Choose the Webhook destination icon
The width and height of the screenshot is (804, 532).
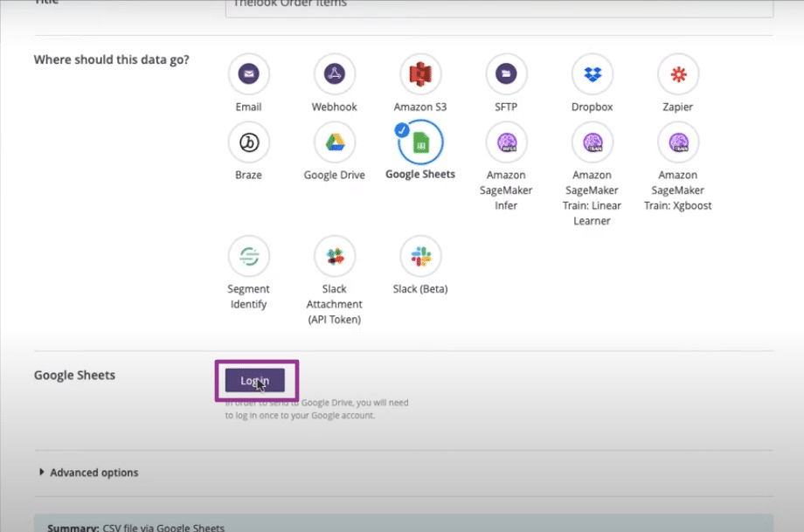tap(335, 73)
